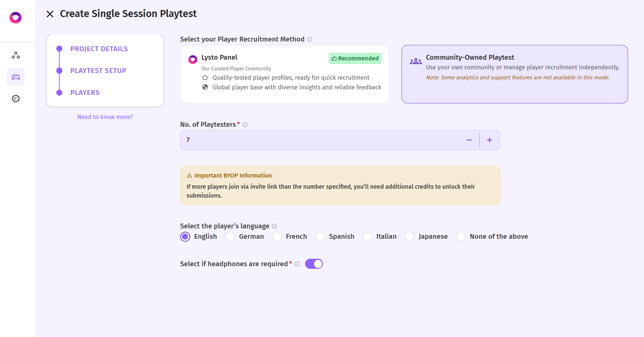Close the Create Single Session Playtest form
644x337 pixels.
(x=50, y=14)
